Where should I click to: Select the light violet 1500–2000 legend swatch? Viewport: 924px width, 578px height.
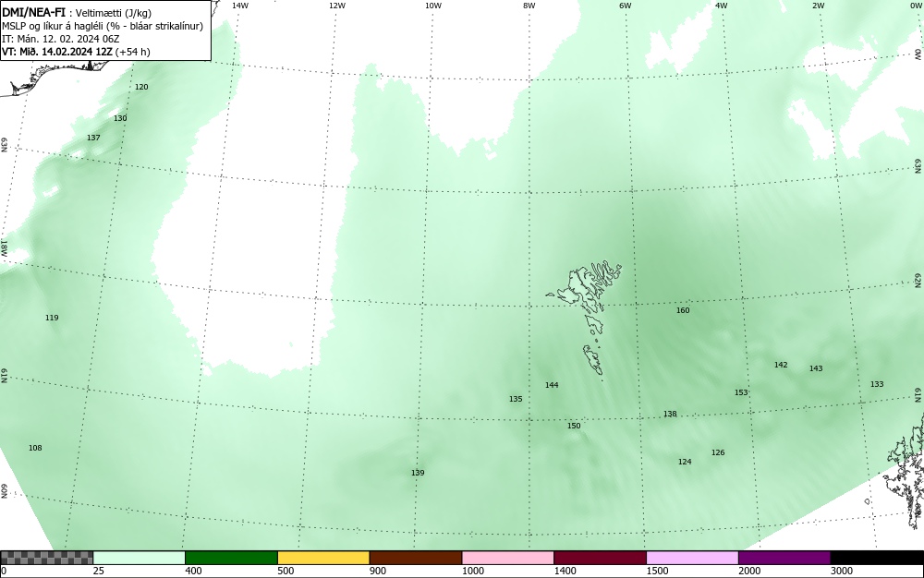(692, 558)
